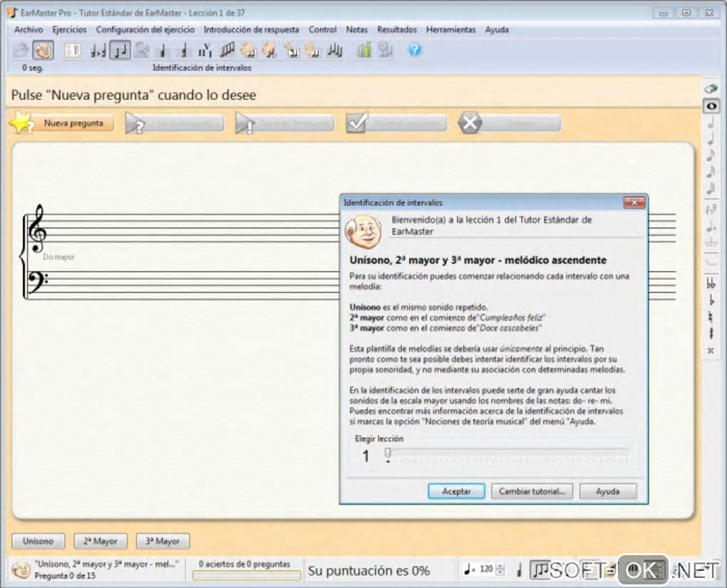
Task: Open the Control menu
Action: [323, 30]
